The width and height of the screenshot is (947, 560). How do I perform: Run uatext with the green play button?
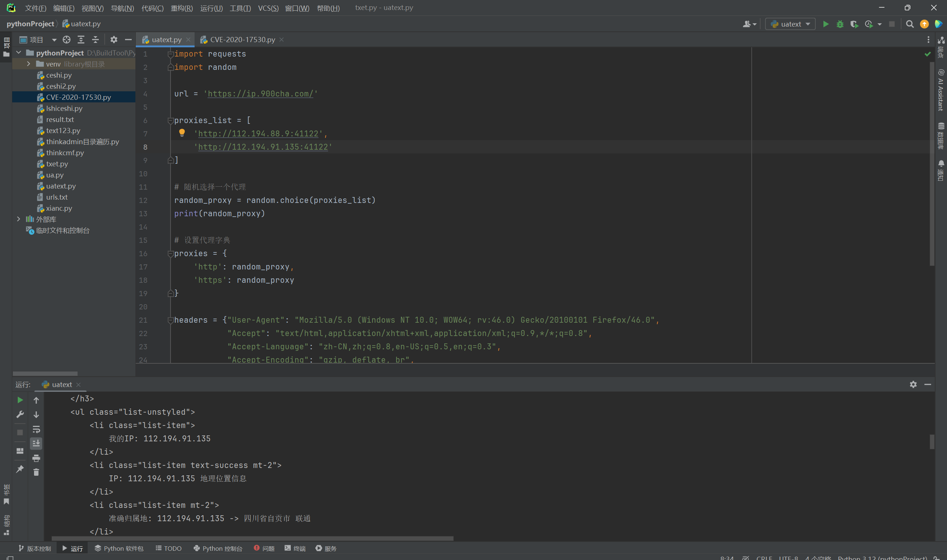point(826,24)
